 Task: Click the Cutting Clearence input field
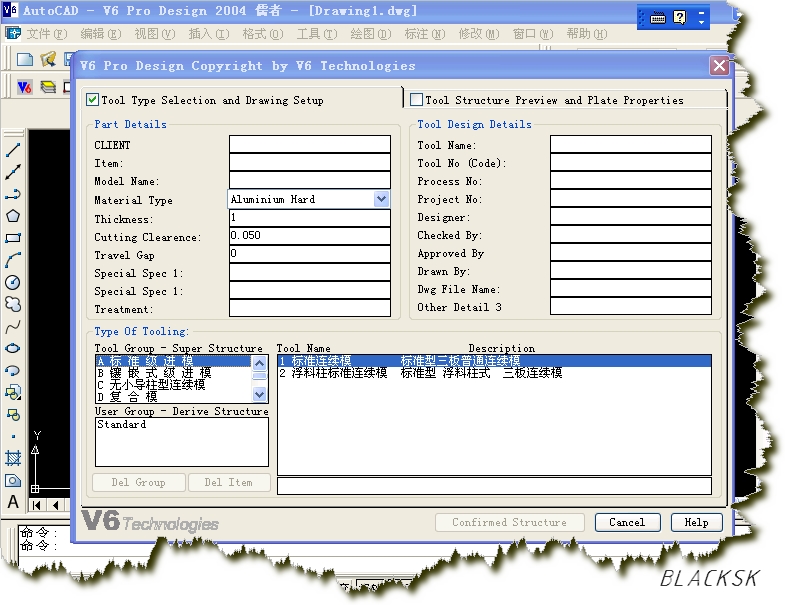[x=310, y=235]
